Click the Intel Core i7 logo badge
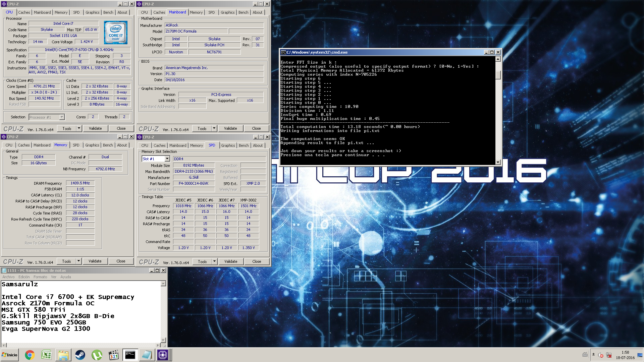The height and width of the screenshot is (362, 644). click(116, 33)
